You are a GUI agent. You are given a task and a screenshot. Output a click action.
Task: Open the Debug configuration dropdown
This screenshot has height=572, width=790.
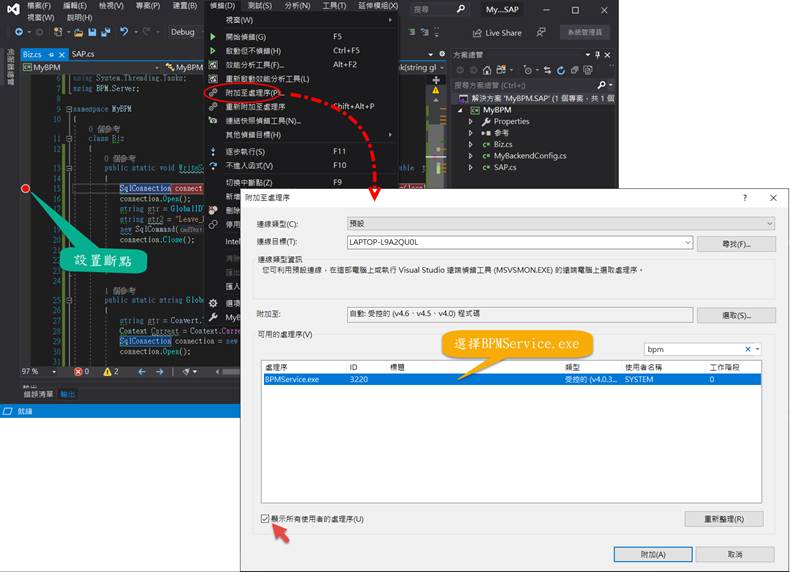click(184, 32)
